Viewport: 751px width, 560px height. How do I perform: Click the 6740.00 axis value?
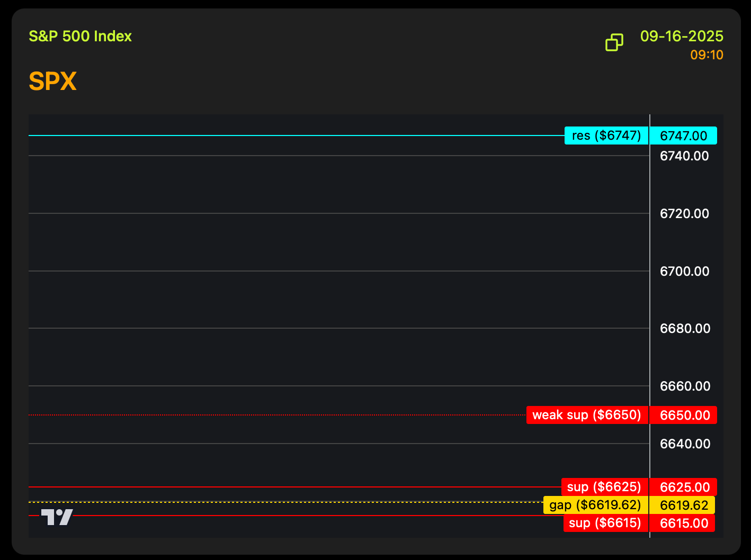[684, 156]
